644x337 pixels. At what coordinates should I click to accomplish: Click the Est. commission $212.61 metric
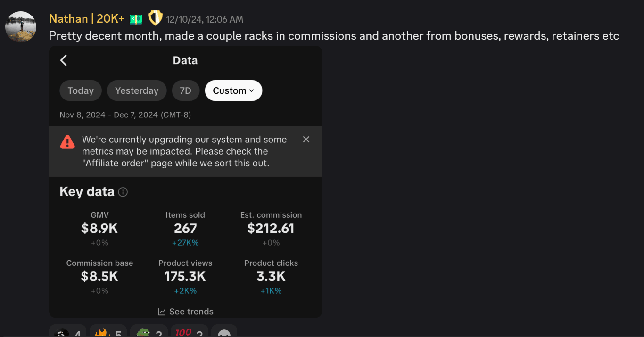point(271,229)
